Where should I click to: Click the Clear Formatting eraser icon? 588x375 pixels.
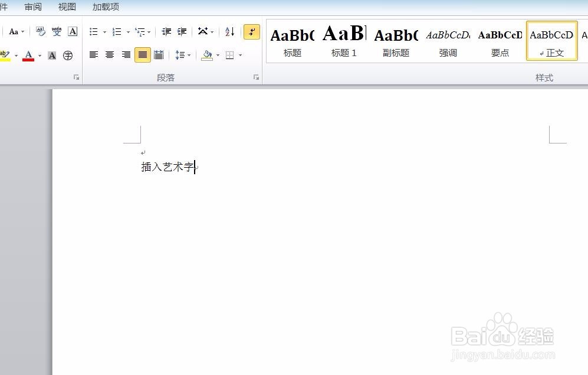[41, 31]
